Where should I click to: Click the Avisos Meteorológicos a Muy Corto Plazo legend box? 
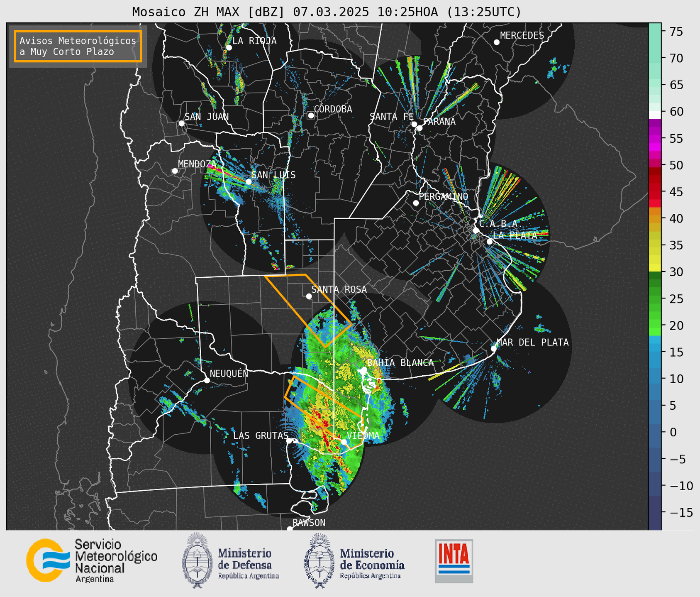pyautogui.click(x=78, y=46)
